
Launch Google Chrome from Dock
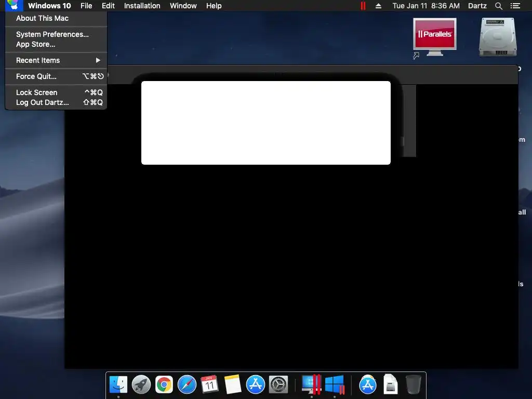pos(164,384)
